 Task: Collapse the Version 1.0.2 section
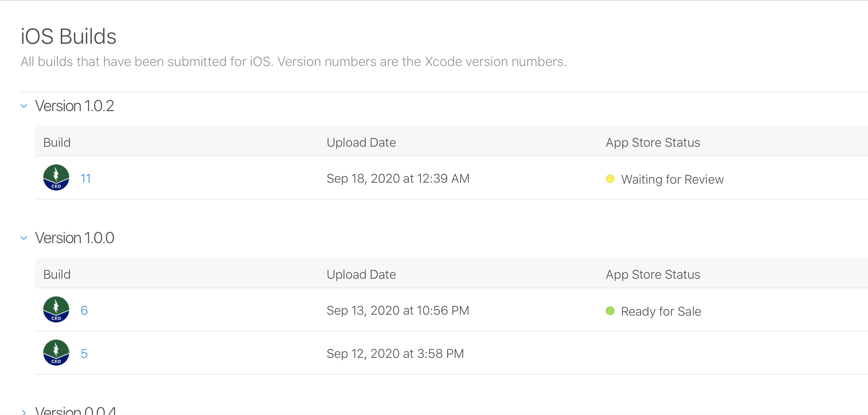point(24,106)
